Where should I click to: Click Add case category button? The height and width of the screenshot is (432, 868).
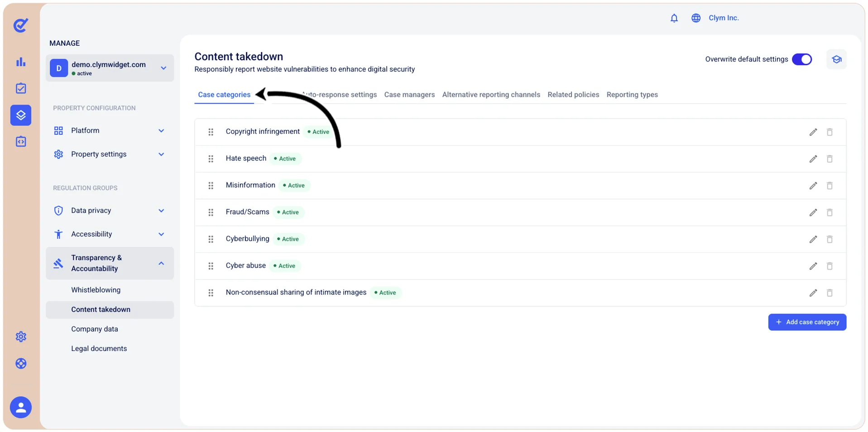[x=807, y=322]
